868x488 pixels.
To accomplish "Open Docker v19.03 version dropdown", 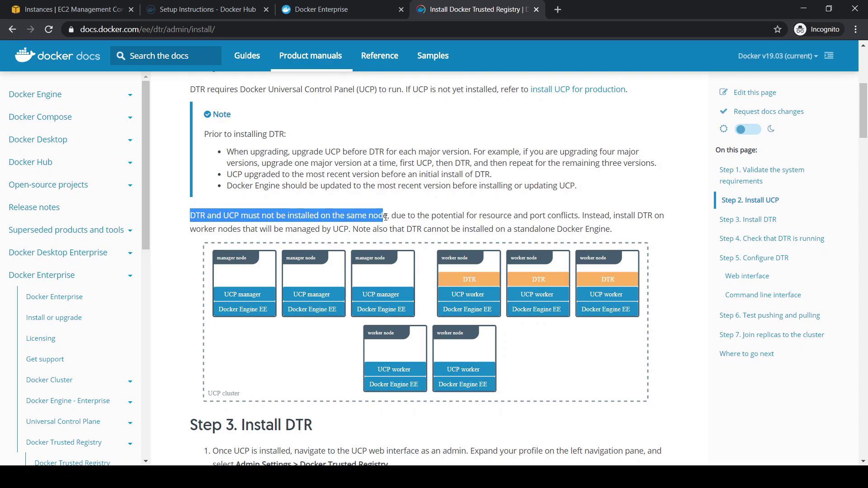I will pyautogui.click(x=778, y=56).
